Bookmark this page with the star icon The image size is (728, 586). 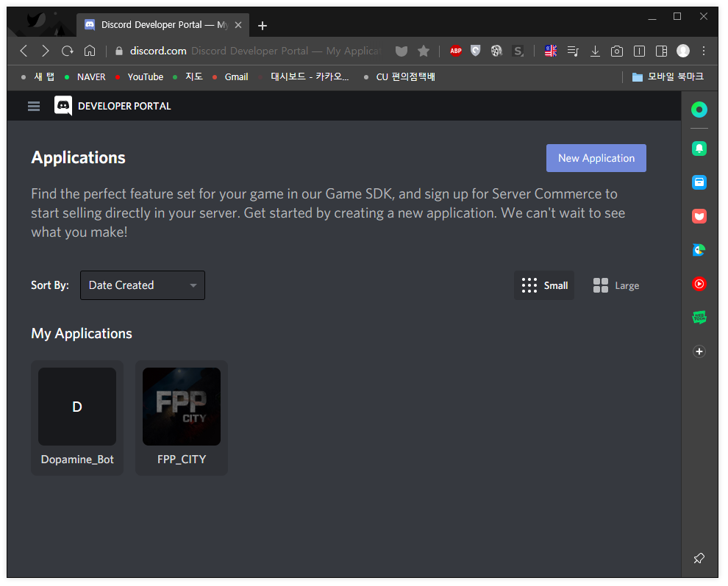pyautogui.click(x=424, y=51)
